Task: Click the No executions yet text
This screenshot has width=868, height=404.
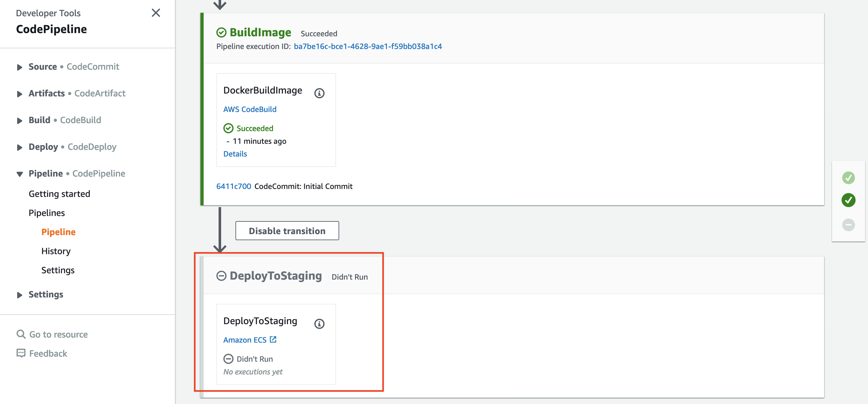Action: pos(253,372)
